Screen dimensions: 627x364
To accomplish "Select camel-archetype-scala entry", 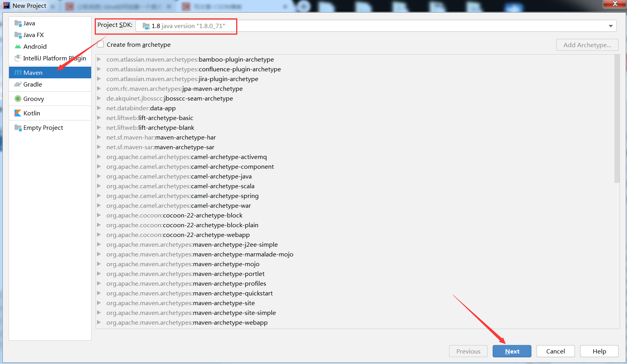I will click(x=180, y=186).
